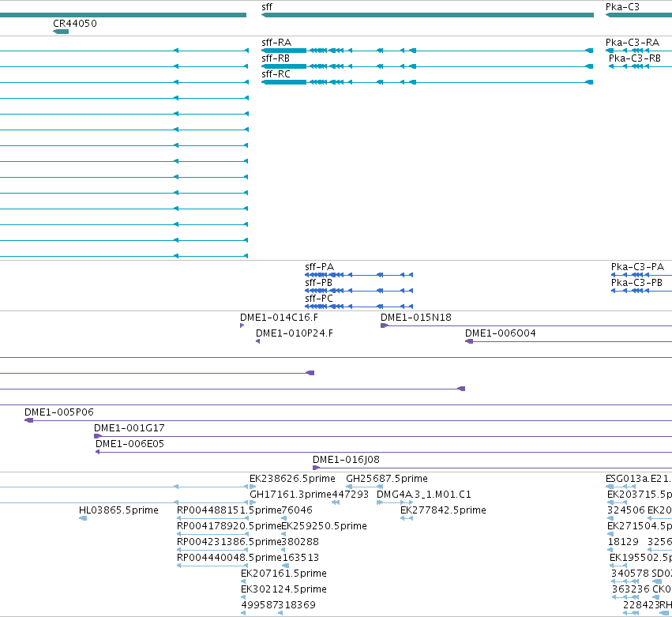
Task: Select EST EK302124.5prime
Action: (x=243, y=598)
